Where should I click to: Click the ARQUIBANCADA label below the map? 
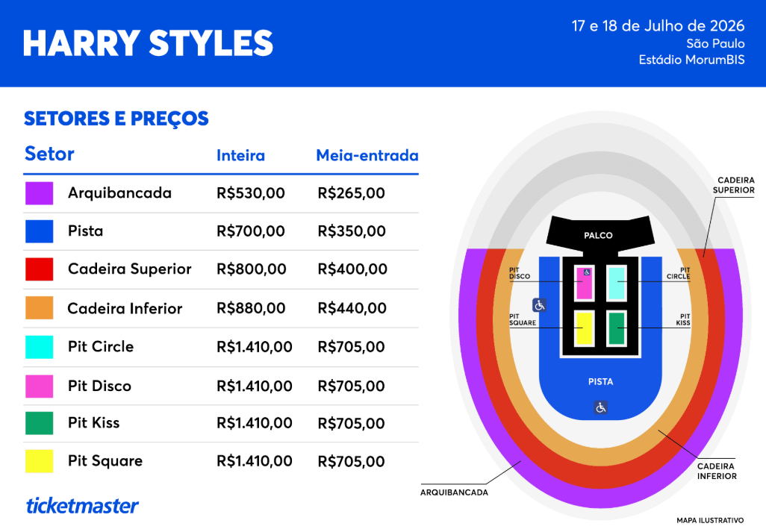tap(454, 492)
